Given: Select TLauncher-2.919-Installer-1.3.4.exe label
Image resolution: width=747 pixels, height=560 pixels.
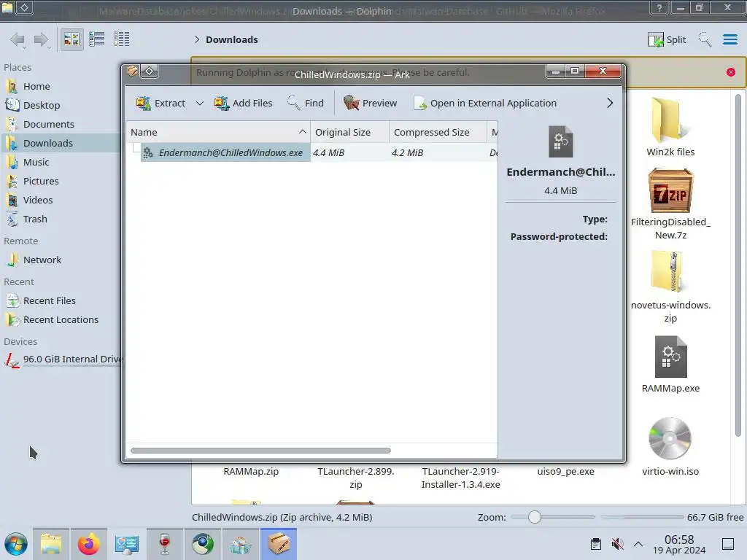Looking at the screenshot, I should coord(461,478).
